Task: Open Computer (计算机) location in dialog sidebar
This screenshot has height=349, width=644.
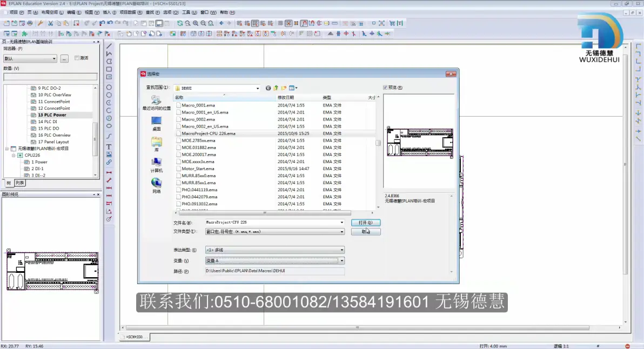Action: pyautogui.click(x=157, y=165)
